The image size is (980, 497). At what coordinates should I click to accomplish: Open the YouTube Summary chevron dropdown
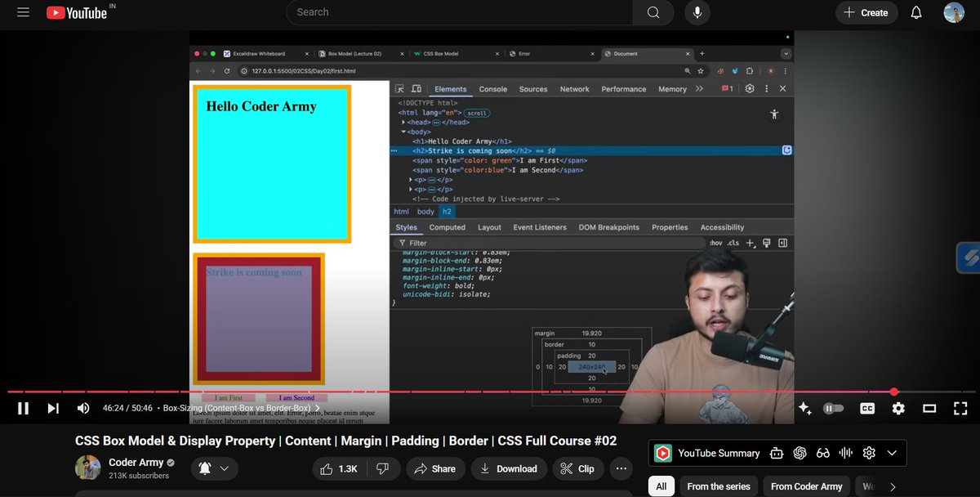pyautogui.click(x=892, y=453)
